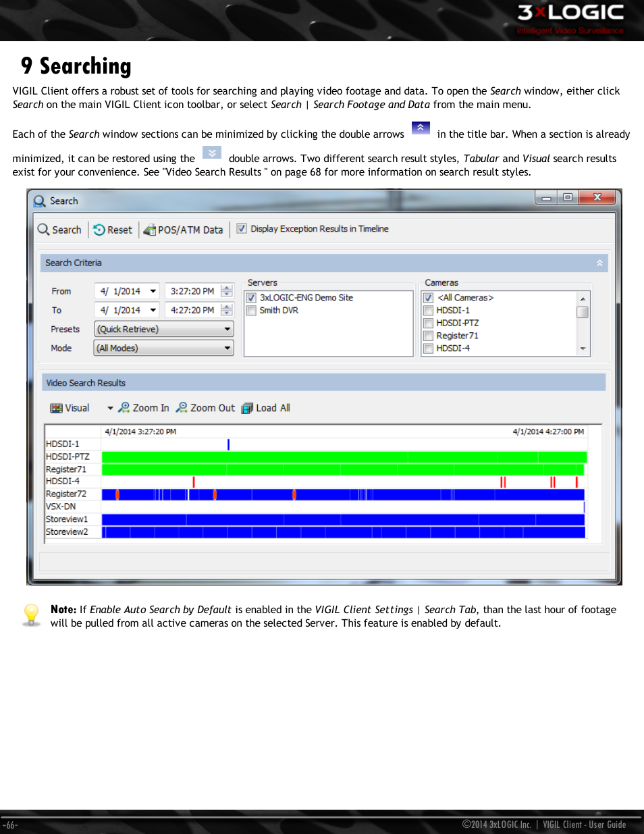This screenshot has height=834, width=644.
Task: Click the Cameras list scroll up arrow
Action: 583,298
